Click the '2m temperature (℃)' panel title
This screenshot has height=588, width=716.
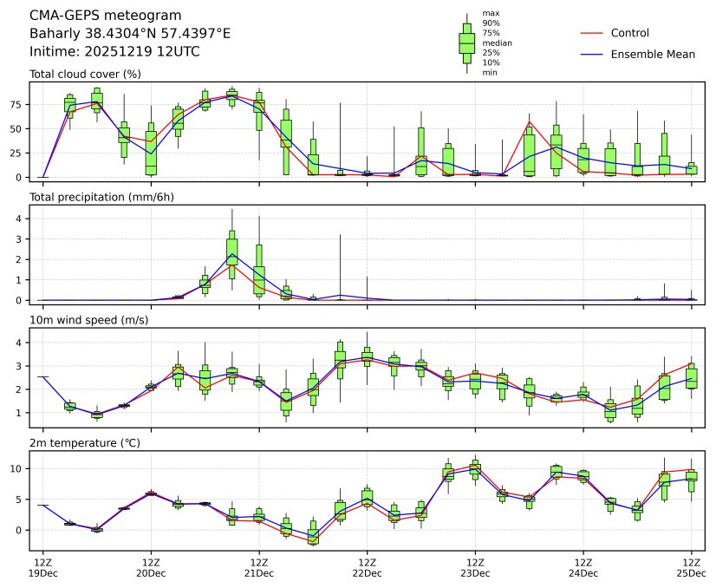(x=85, y=443)
